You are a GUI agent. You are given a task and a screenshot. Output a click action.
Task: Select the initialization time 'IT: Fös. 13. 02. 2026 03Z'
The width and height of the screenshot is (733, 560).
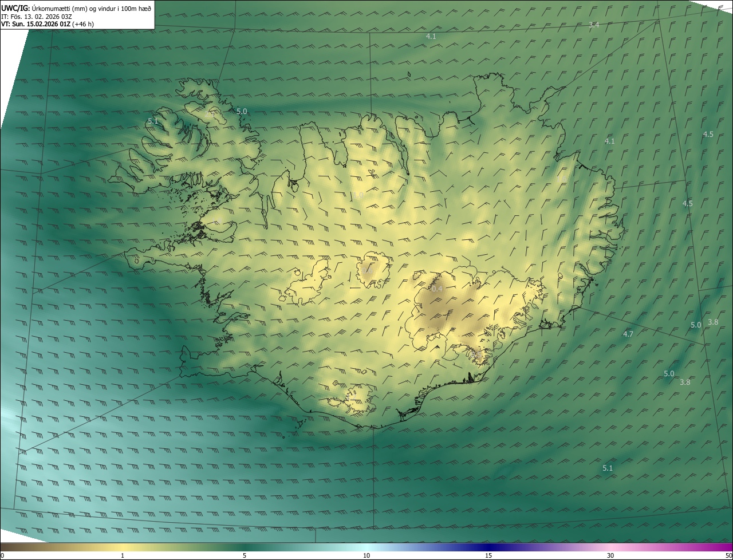click(x=37, y=16)
